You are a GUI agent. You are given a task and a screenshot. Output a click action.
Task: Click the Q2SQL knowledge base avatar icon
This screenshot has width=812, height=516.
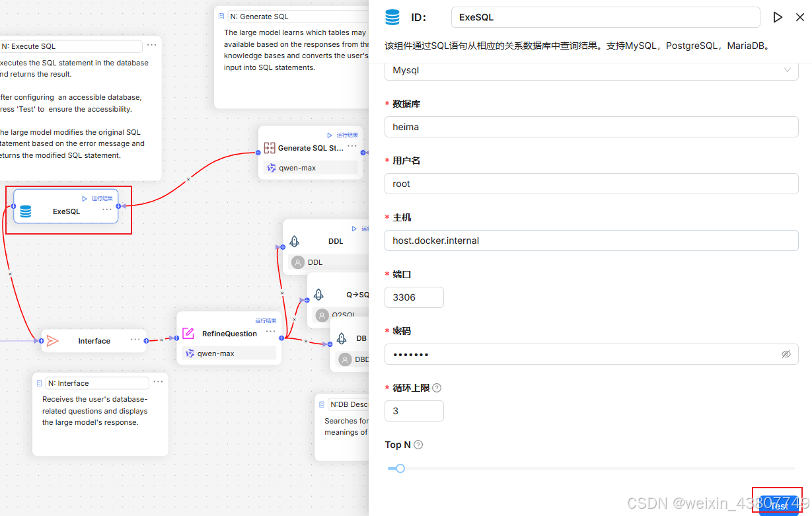[x=322, y=315]
